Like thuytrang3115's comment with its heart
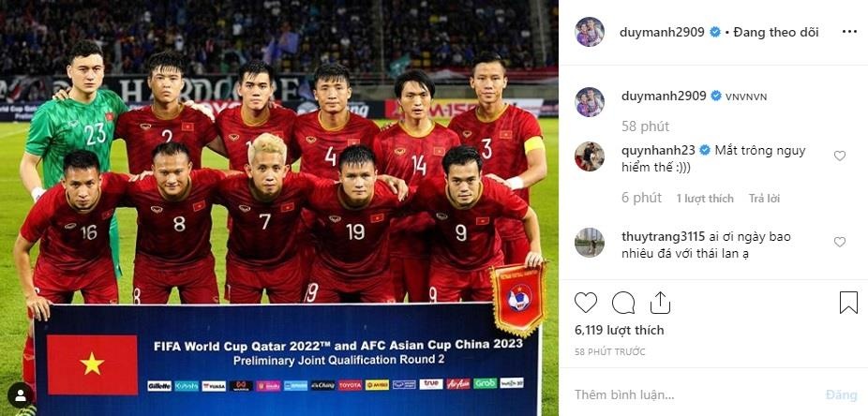This screenshot has height=416, width=868. (x=840, y=242)
